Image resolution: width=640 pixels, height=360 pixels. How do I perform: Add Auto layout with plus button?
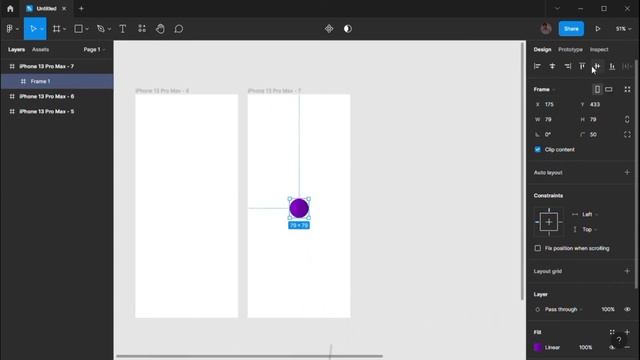point(627,173)
